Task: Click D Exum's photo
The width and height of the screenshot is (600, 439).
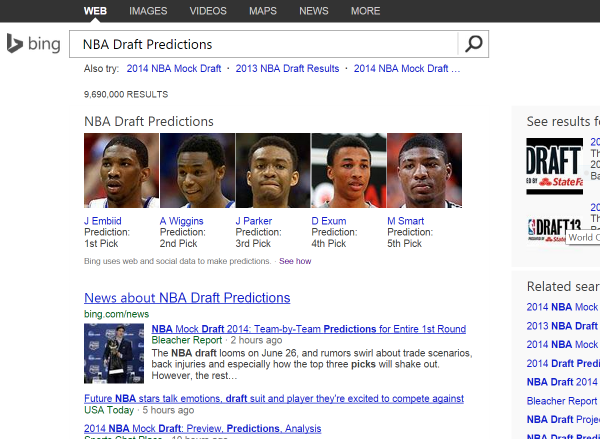Action: tap(349, 170)
